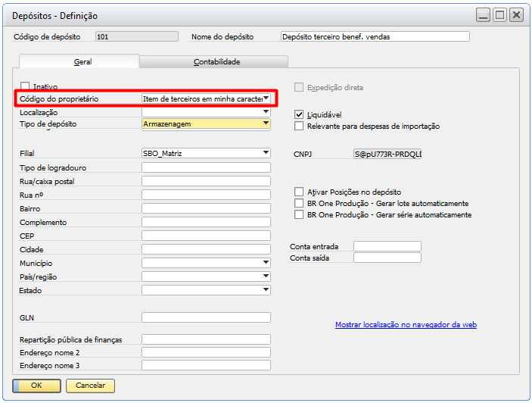Expand the Tipo de depósito dropdown
532x403 pixels.
click(266, 123)
